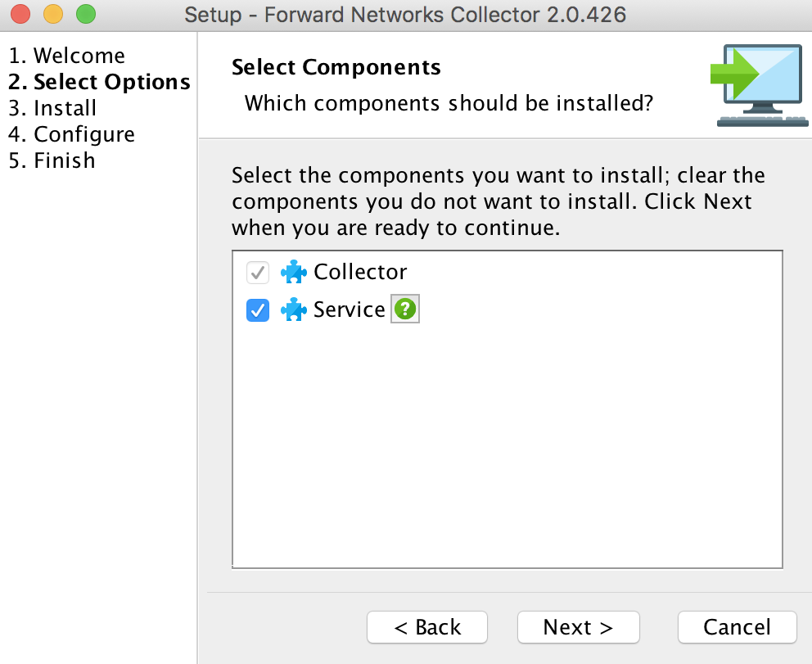Click the Configure step
The image size is (812, 664).
[x=71, y=133]
